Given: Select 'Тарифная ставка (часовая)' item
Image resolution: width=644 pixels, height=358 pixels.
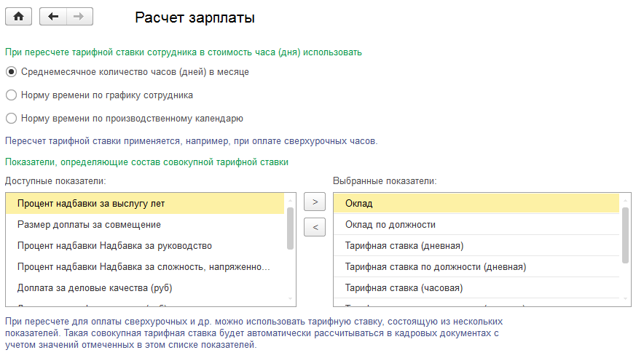Looking at the screenshot, I should tap(404, 287).
